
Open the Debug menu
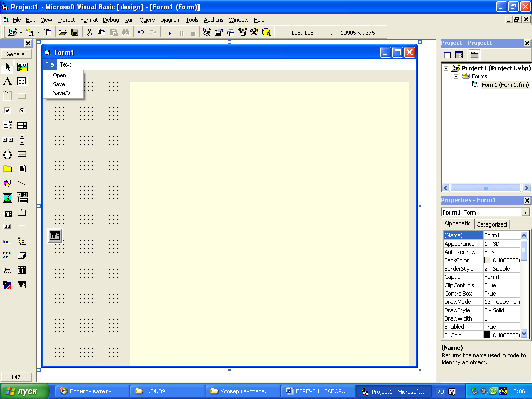[111, 20]
